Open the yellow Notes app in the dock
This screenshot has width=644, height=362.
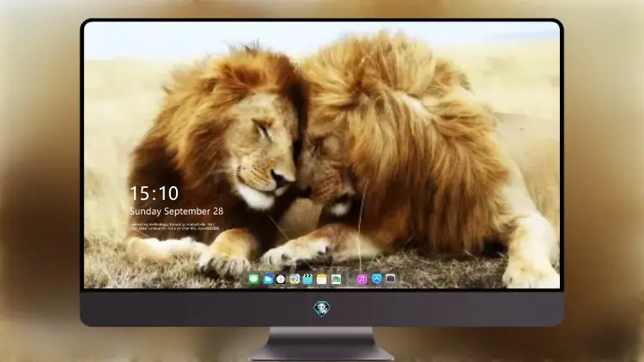point(322,279)
